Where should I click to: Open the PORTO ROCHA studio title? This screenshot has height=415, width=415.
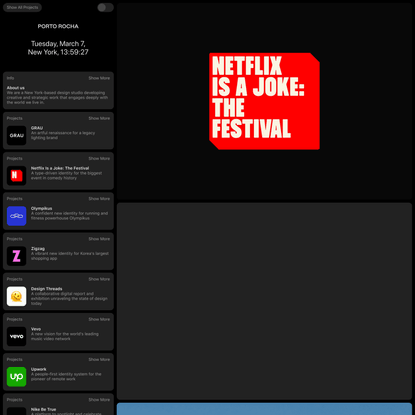click(x=58, y=26)
